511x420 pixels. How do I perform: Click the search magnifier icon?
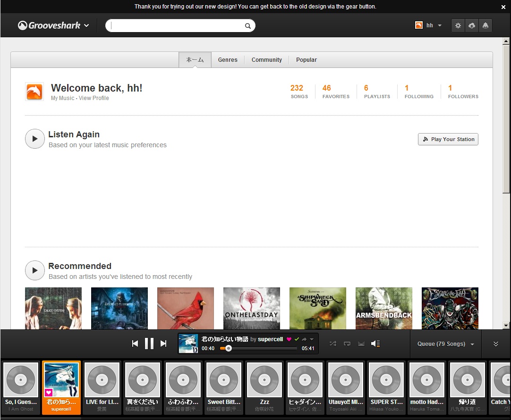[x=247, y=26]
